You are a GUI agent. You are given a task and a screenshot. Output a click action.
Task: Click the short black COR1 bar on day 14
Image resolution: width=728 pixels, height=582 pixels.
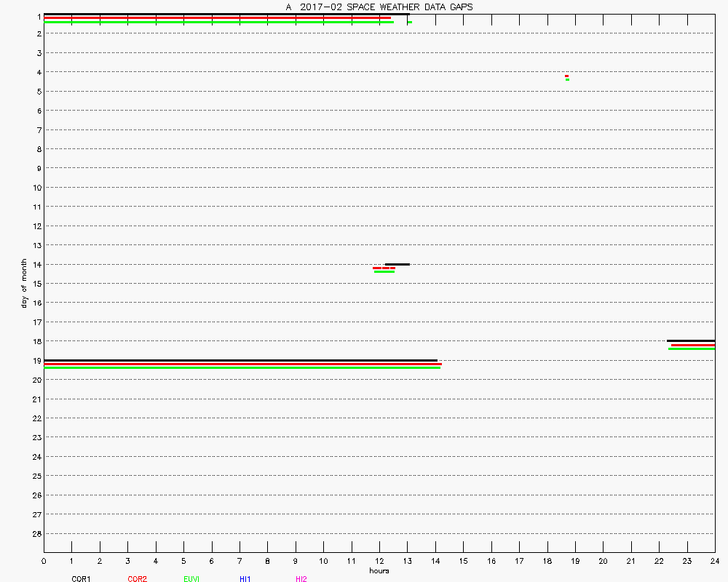[x=397, y=264]
